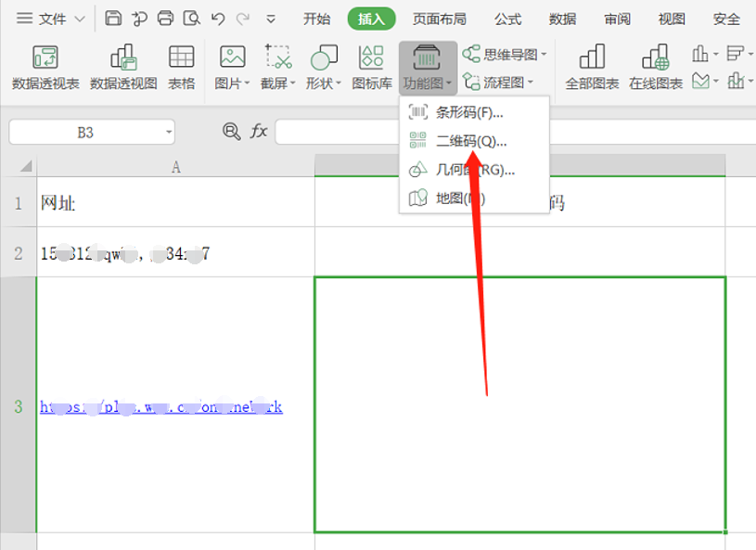Click the export-to-PDF icon beside Save
Screen dimensions: 756x550
click(140, 19)
